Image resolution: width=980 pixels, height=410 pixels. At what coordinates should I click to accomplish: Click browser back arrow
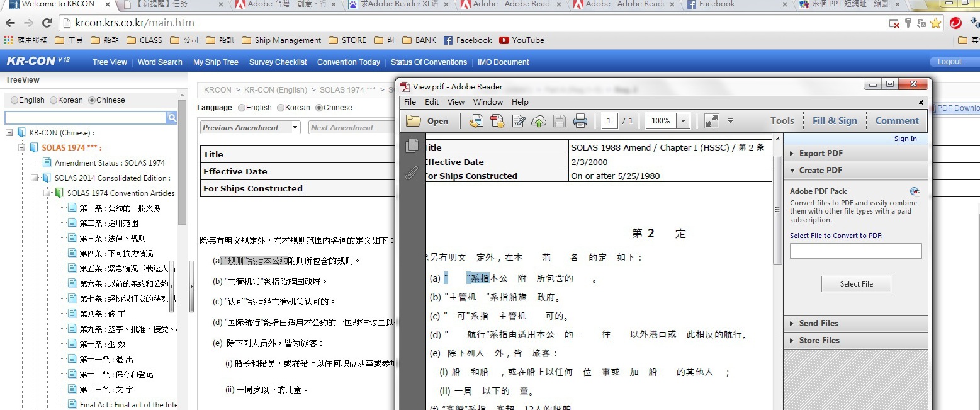10,23
